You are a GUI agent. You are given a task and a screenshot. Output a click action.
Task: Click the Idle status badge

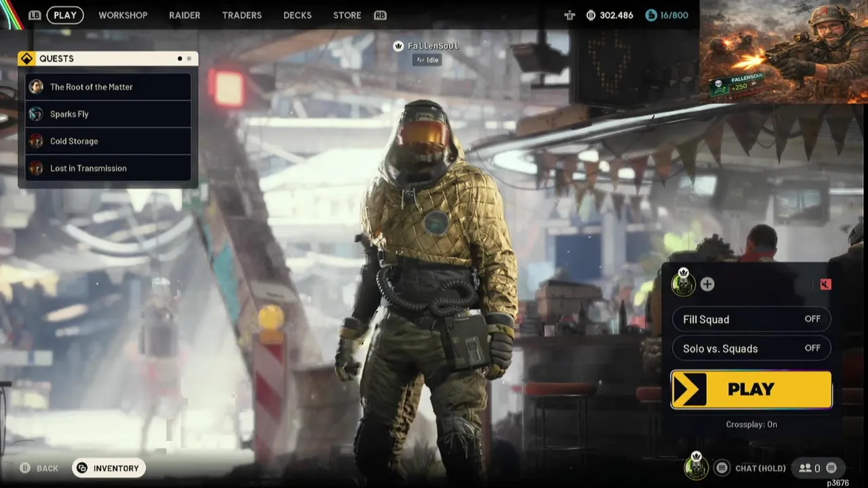click(427, 60)
